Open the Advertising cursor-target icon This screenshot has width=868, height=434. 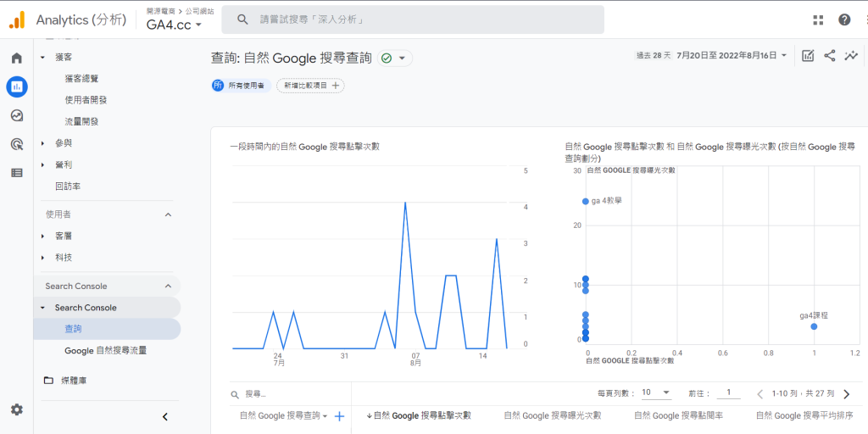tap(17, 144)
